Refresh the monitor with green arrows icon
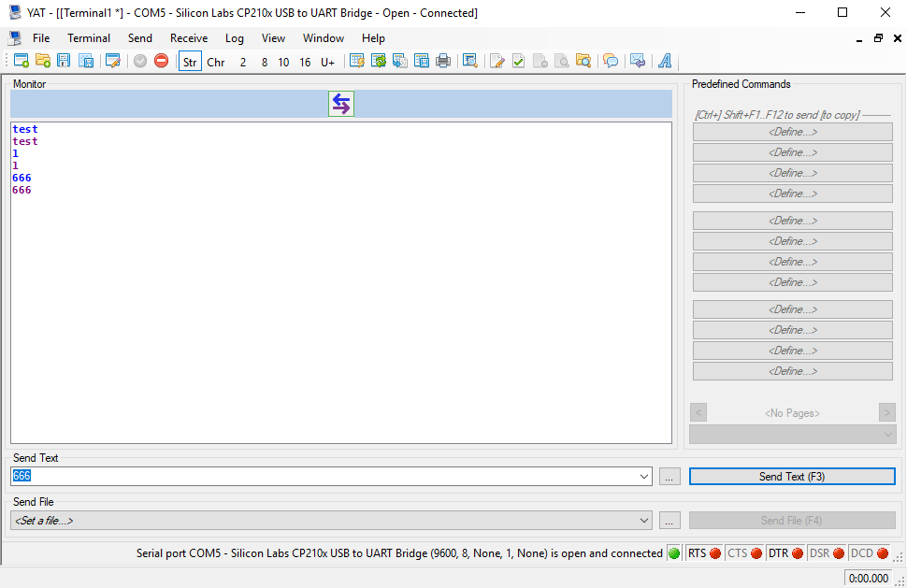This screenshot has height=588, width=907. click(379, 61)
